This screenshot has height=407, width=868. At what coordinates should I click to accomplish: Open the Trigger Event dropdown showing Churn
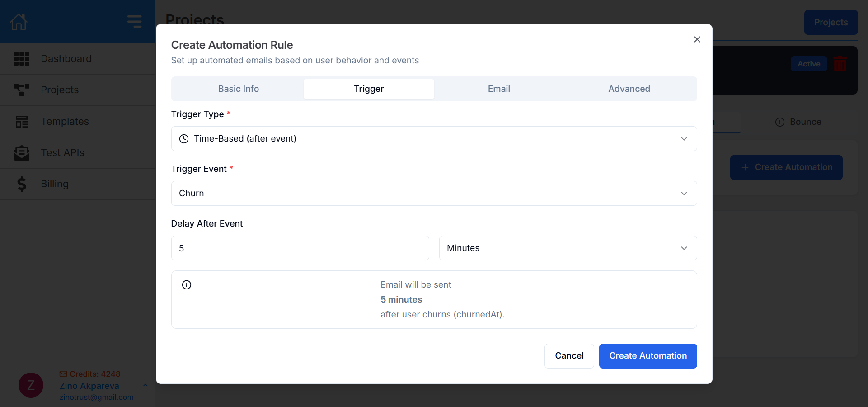tap(684, 193)
